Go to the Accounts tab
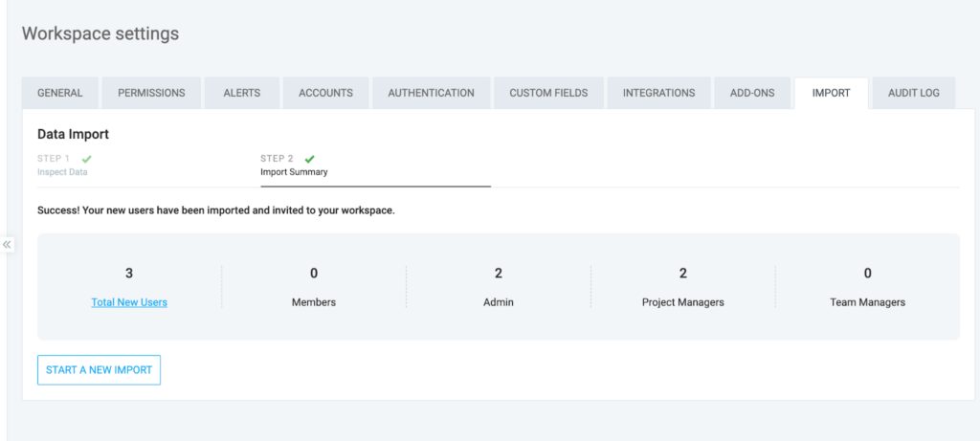 (x=325, y=93)
